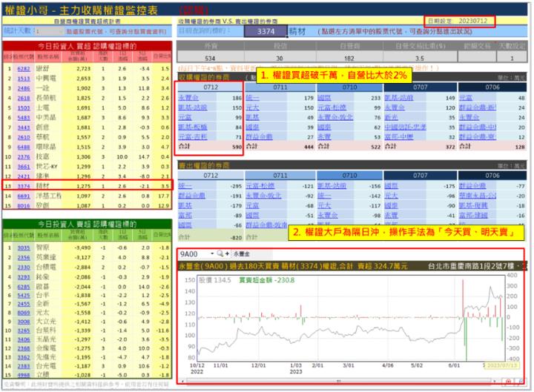This screenshot has height=392, width=534.
Task: Click the 534 value under 券商 header
Action: [210, 59]
